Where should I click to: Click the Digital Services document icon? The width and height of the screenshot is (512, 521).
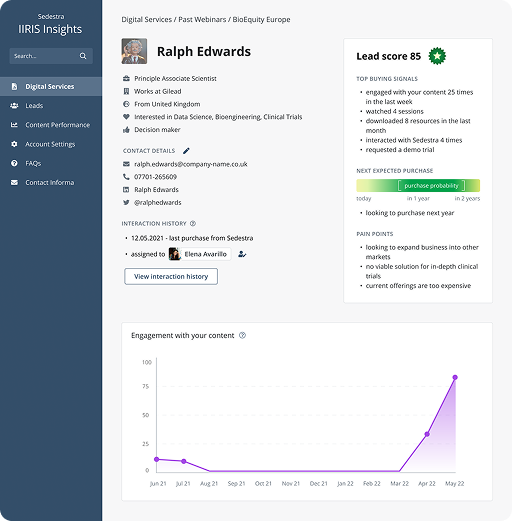click(14, 87)
